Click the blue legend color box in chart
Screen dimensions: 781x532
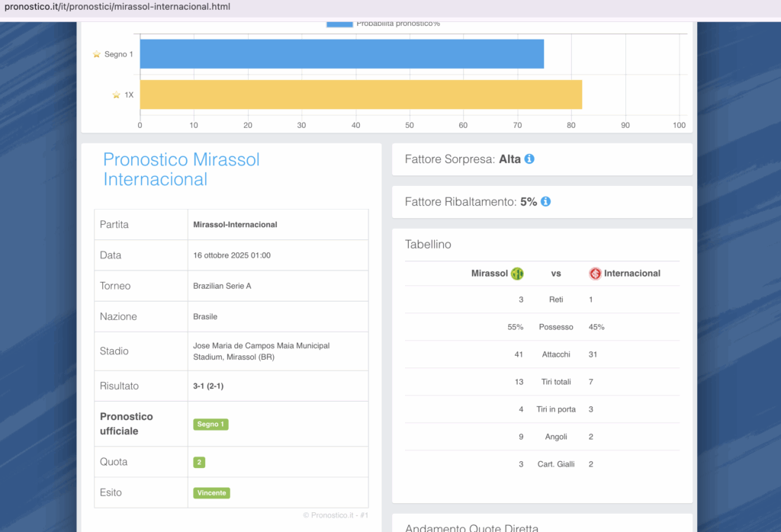click(339, 24)
